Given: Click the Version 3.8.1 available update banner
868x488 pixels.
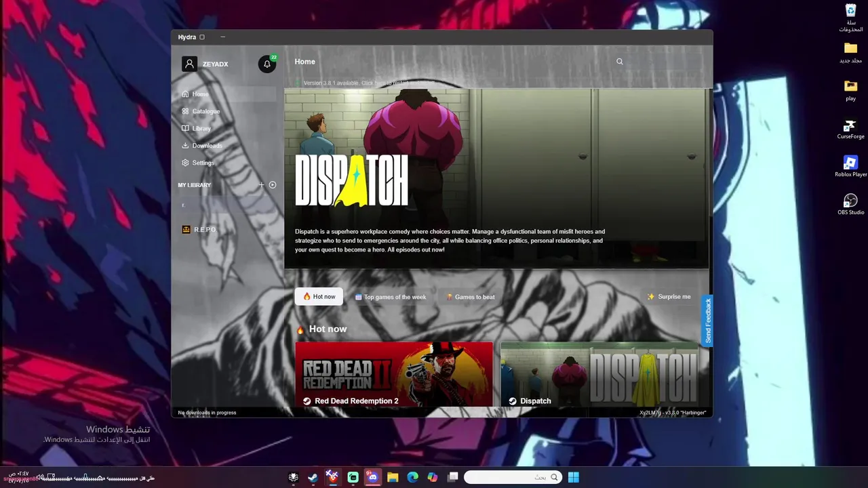Looking at the screenshot, I should [366, 83].
